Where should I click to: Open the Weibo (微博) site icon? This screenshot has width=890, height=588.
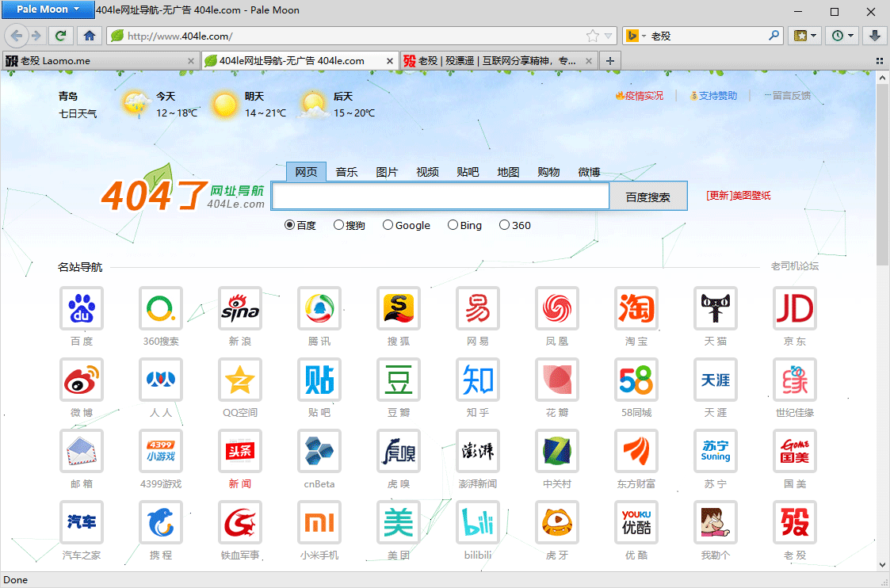81,380
